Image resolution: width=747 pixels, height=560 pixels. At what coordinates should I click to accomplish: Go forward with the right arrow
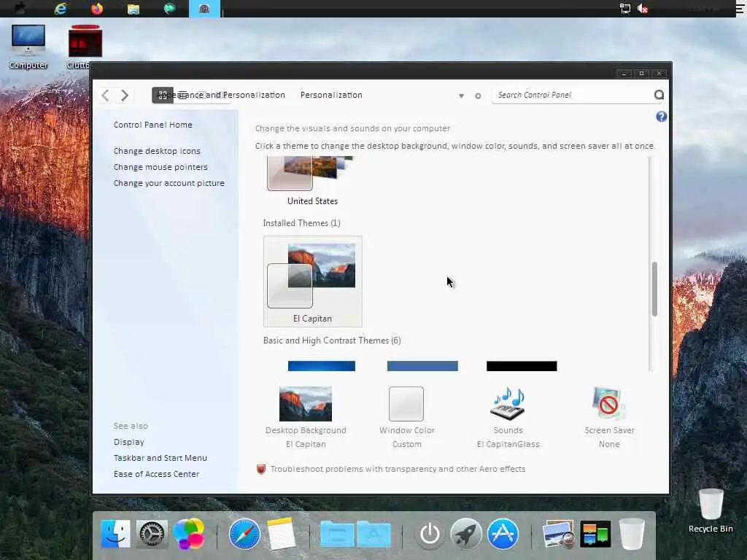click(124, 96)
